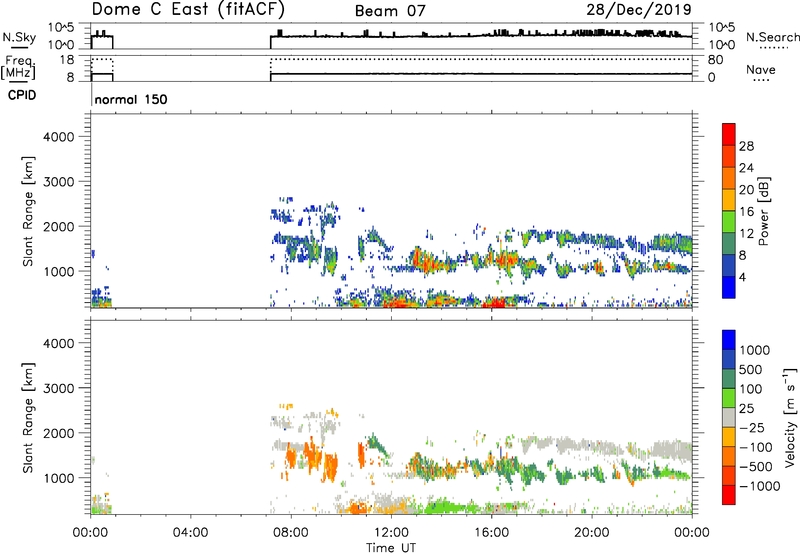The width and height of the screenshot is (800, 554).
Task: Click the '2000' tick of the velocity panel
Action: 59,433
